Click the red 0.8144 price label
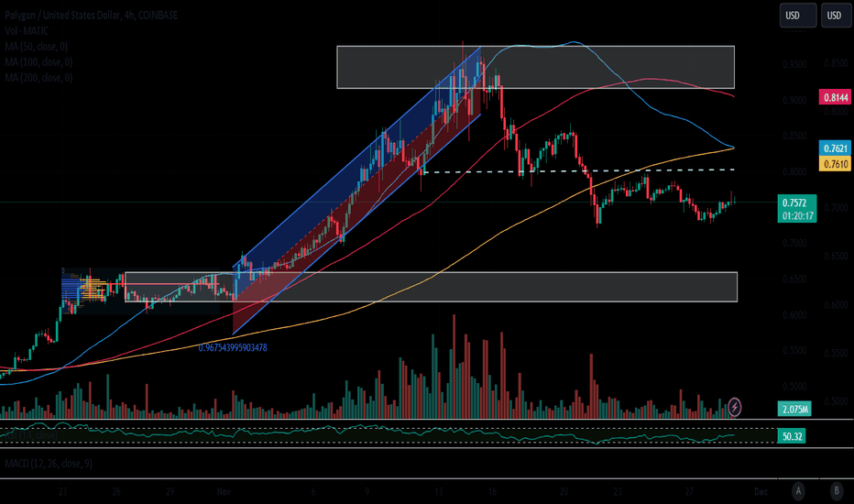854x504 pixels. [836, 97]
